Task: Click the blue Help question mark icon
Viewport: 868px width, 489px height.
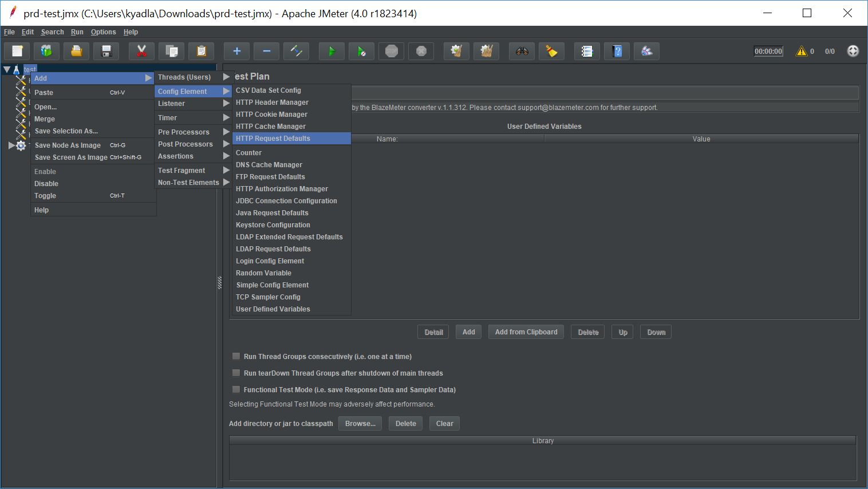Action: click(617, 51)
